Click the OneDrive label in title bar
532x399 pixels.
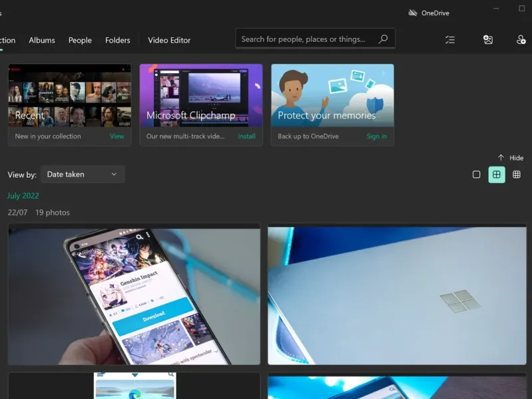pos(435,13)
